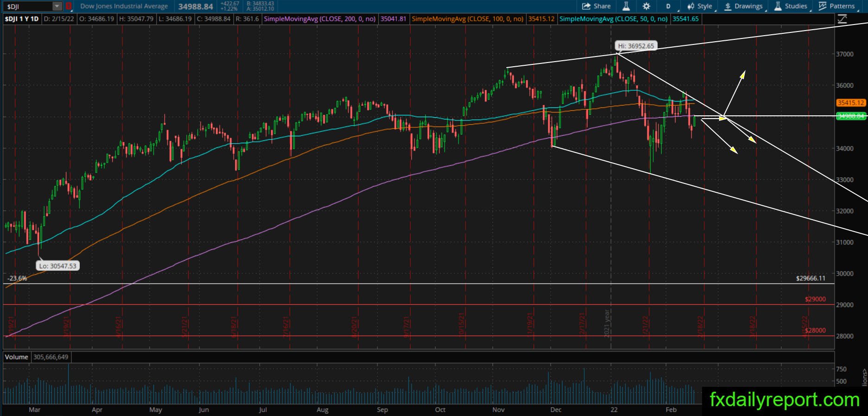Click the active drawing tool icon below Patterns
Viewport: 868px width, 416px height.
842,19
